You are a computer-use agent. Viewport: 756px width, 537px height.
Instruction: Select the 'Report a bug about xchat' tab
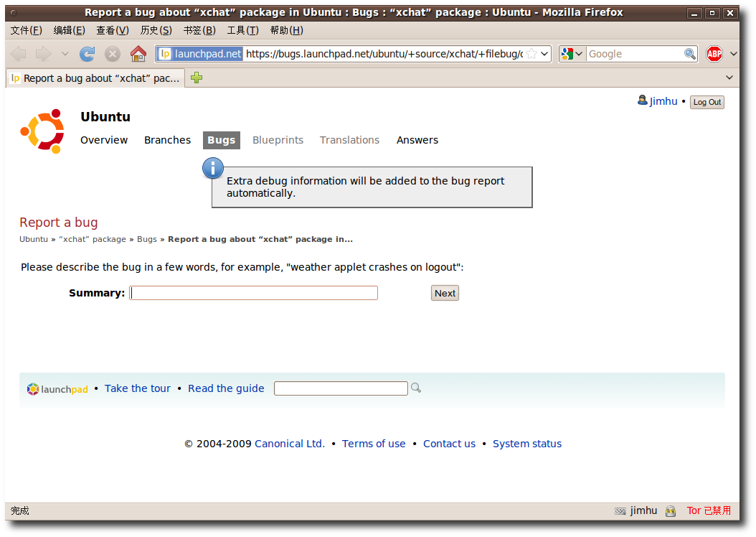point(95,78)
